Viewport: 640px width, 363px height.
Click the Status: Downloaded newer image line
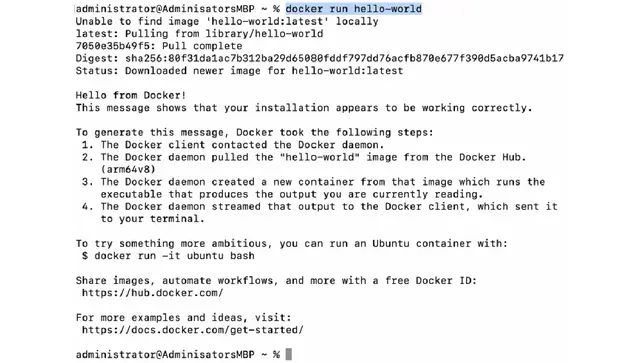click(239, 71)
